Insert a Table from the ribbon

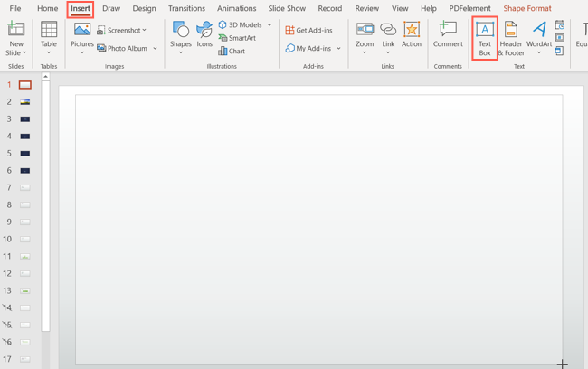pos(49,35)
